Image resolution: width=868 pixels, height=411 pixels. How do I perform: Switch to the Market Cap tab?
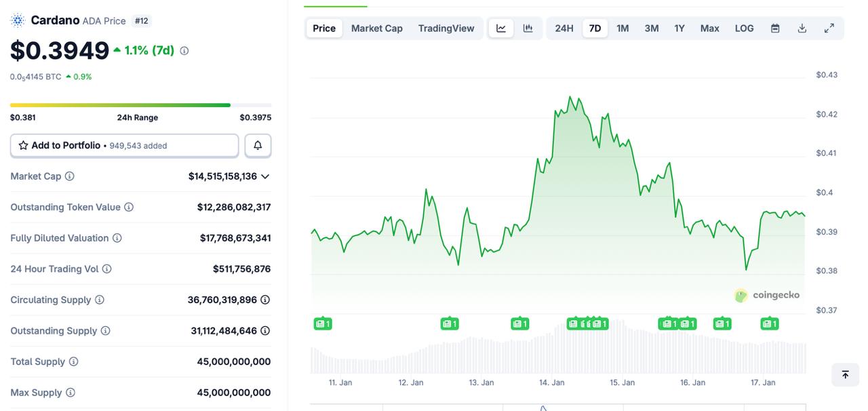point(376,28)
